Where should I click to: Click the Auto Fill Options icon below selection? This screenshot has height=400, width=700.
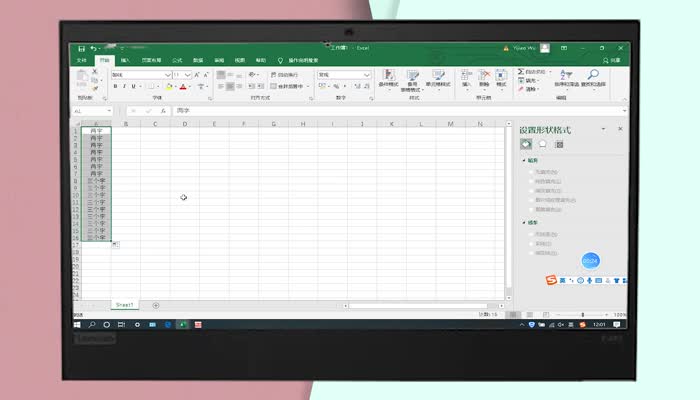point(116,244)
